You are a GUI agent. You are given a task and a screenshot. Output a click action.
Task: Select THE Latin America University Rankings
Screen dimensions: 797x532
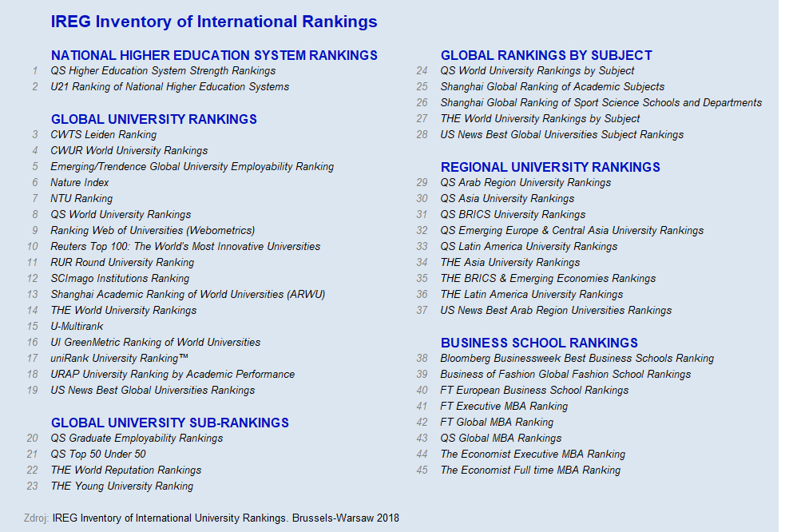[532, 295]
